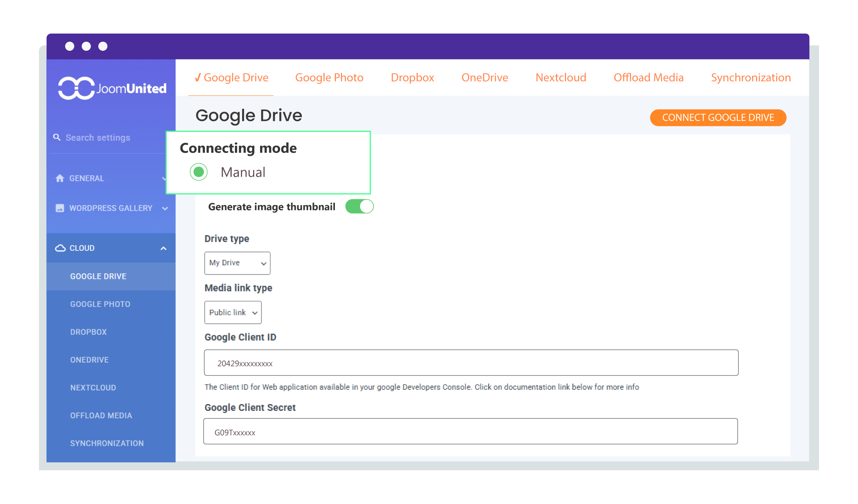Click the WordPress Gallery image icon

coord(60,208)
